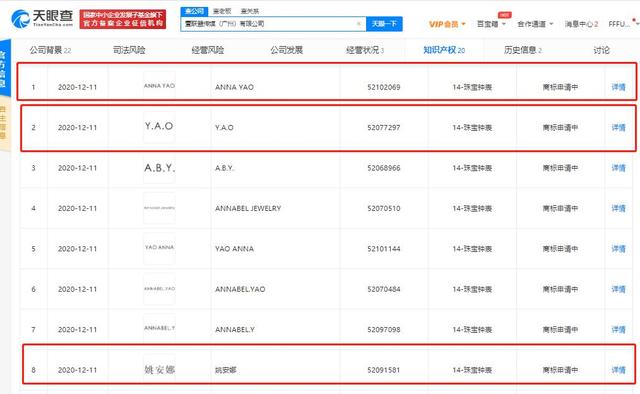
Task: Select registration number 52070484
Action: (x=384, y=289)
